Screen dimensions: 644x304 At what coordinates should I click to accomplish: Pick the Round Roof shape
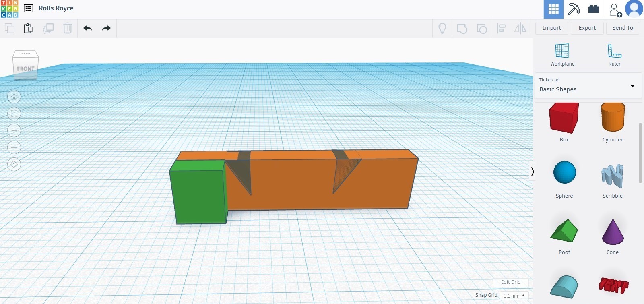564,287
